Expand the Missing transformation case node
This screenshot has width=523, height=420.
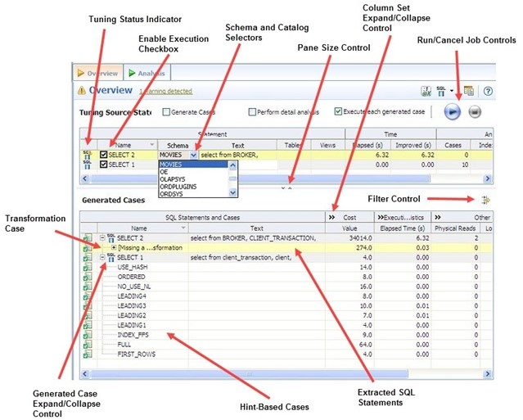coord(114,247)
